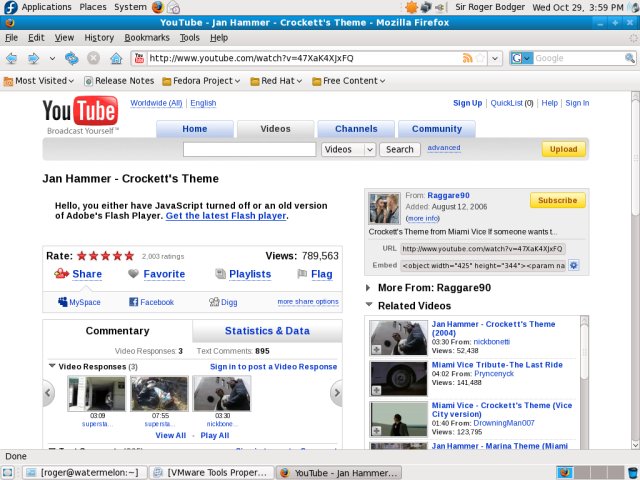640x480 pixels.
Task: Switch to the Statistics & Data tab
Action: pos(267,331)
